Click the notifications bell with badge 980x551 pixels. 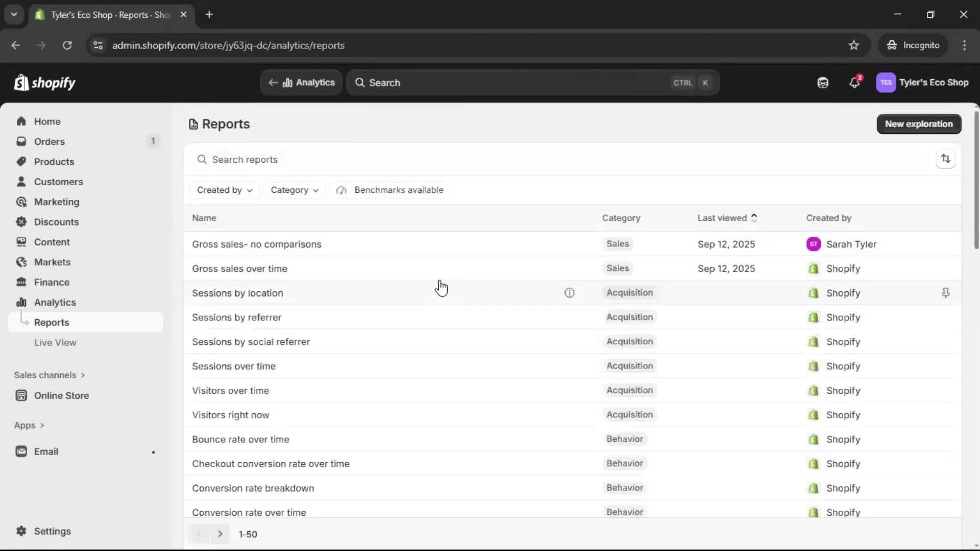coord(855,82)
